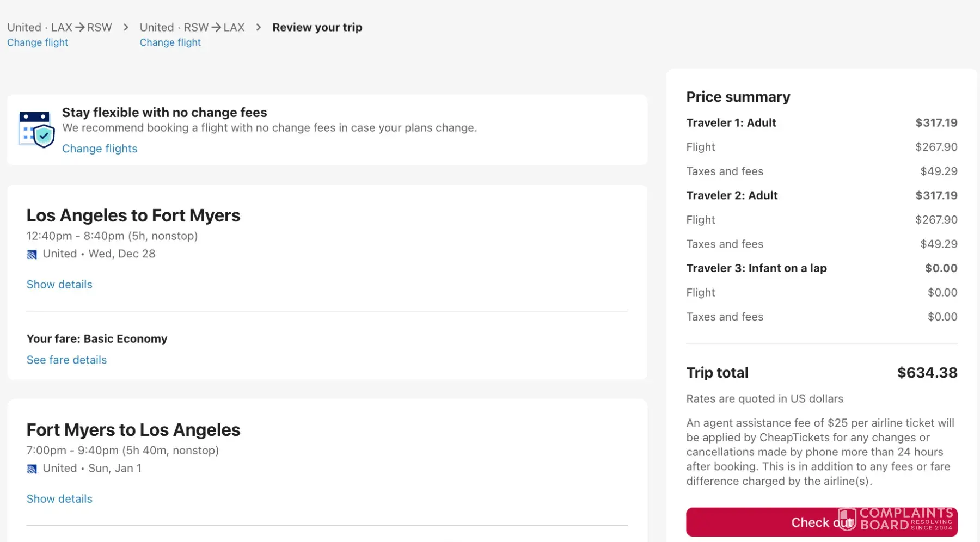
Task: Open the Change flights link in flexible banner
Action: click(100, 149)
